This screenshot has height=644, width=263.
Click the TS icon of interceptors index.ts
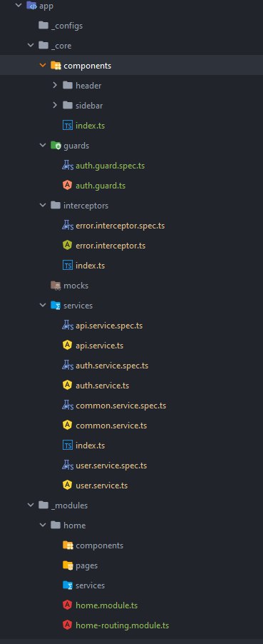click(x=68, y=266)
